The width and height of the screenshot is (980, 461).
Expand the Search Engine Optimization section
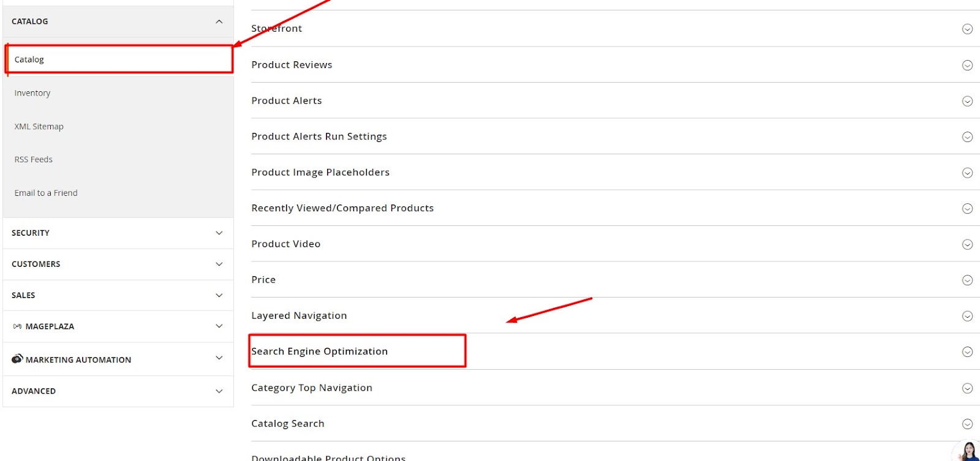pyautogui.click(x=968, y=351)
